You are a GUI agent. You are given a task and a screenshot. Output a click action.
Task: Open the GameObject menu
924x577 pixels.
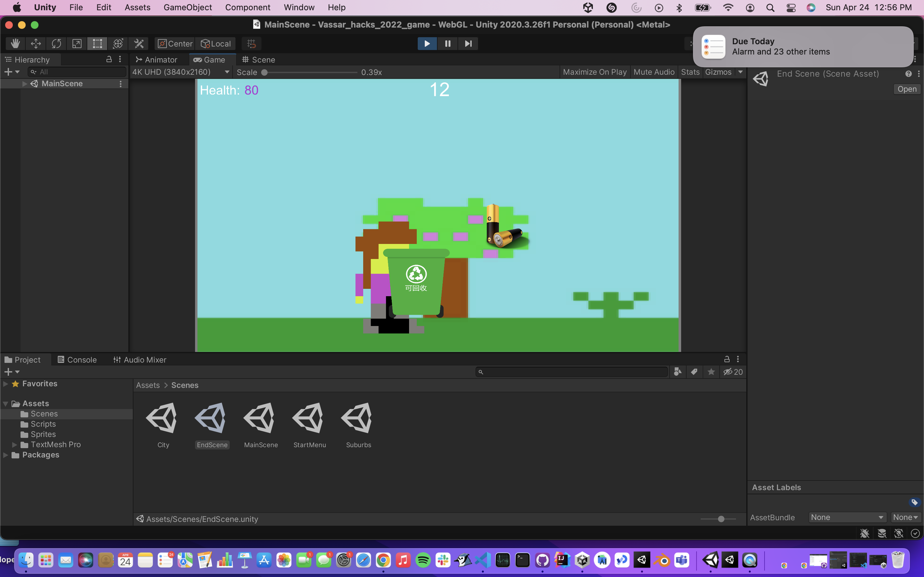tap(187, 7)
